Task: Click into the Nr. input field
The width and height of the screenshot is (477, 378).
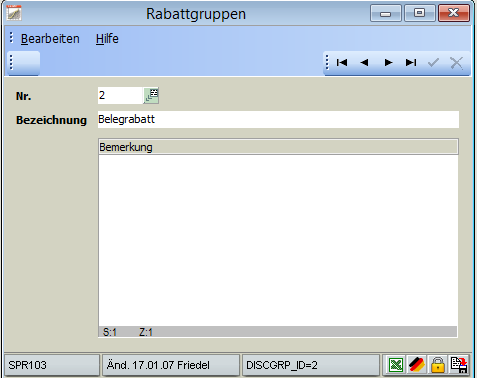Action: [120, 95]
